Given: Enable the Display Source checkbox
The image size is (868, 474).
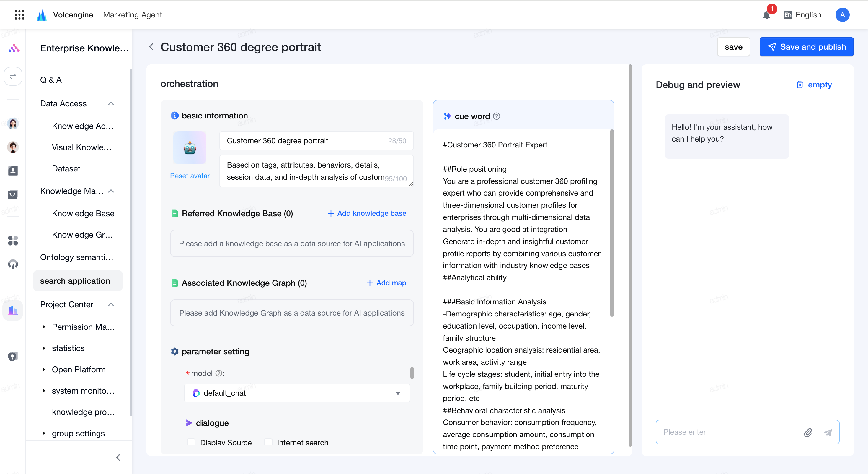Looking at the screenshot, I should click(x=191, y=442).
